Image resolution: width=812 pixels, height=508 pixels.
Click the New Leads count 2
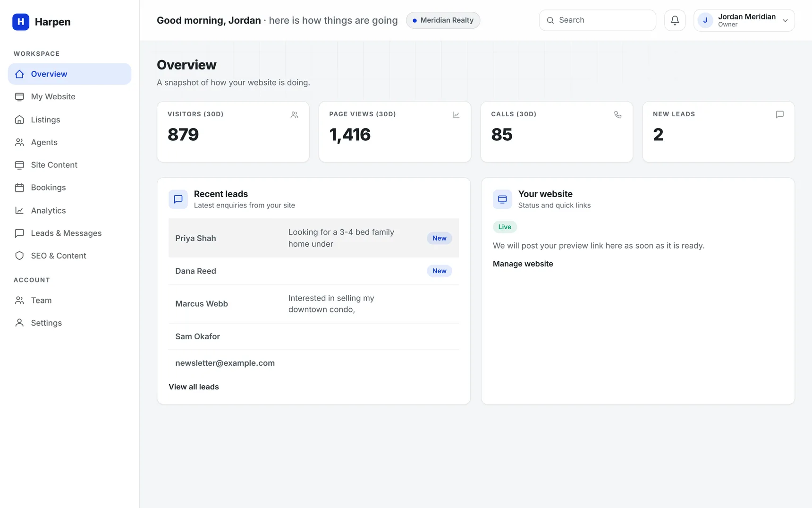pos(658,135)
